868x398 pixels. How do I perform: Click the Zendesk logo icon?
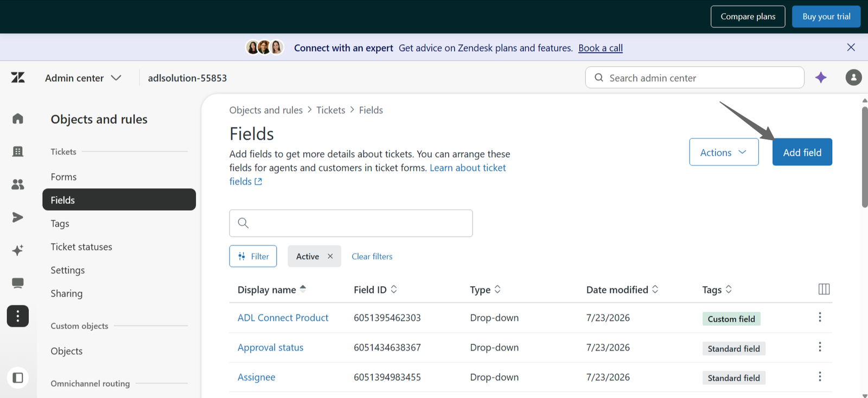click(18, 78)
